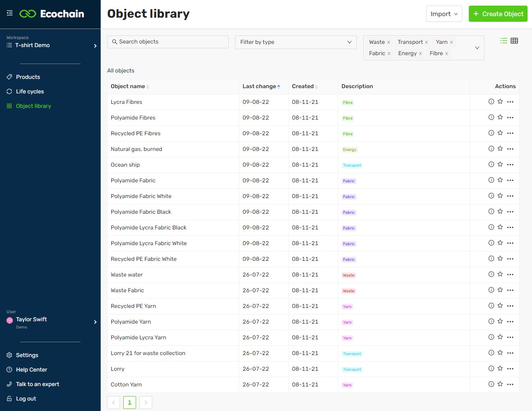Open the Help Center link
This screenshot has width=532, height=411.
click(x=31, y=370)
